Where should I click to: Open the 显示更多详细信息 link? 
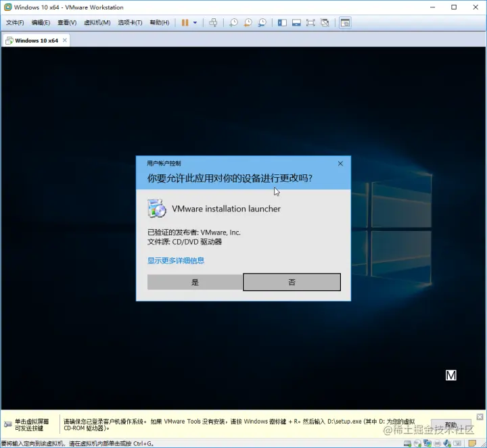176,260
